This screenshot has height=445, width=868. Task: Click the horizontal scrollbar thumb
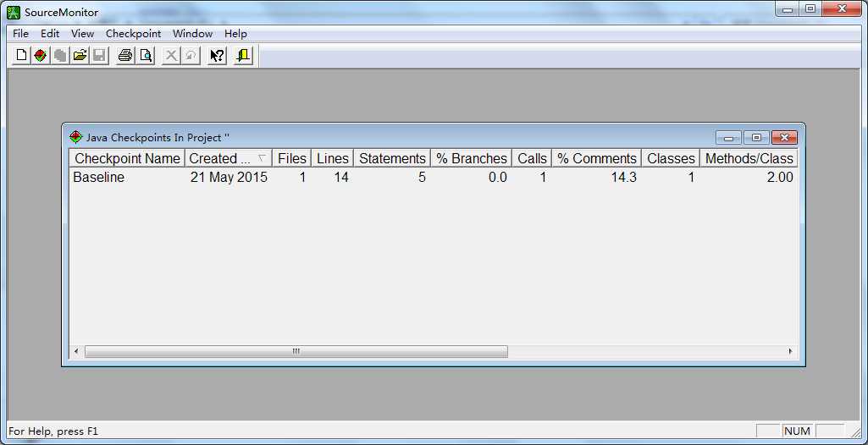(x=296, y=351)
